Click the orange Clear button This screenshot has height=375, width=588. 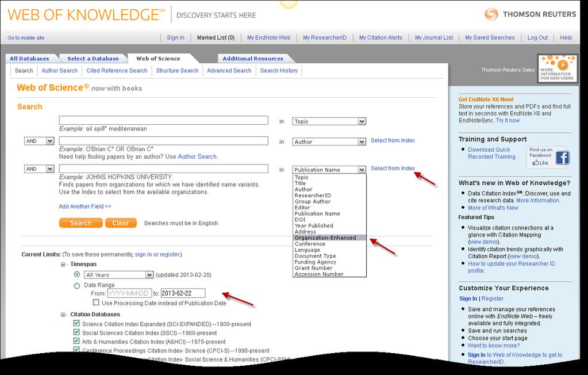tap(121, 223)
